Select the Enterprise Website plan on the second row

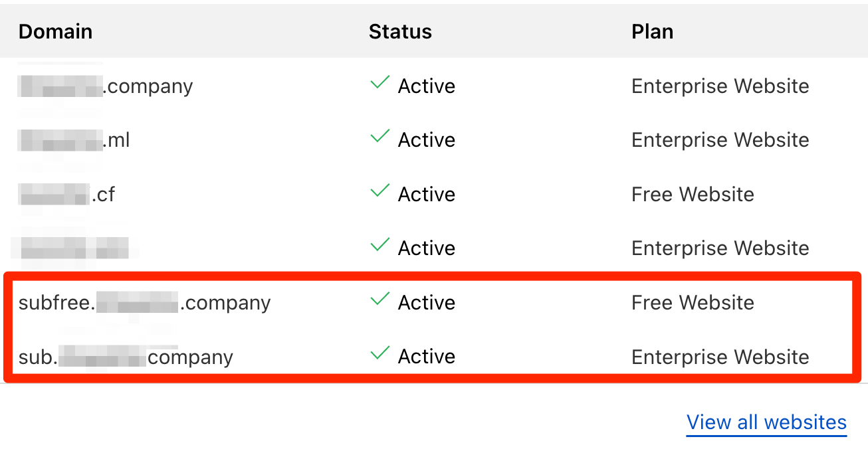click(720, 139)
